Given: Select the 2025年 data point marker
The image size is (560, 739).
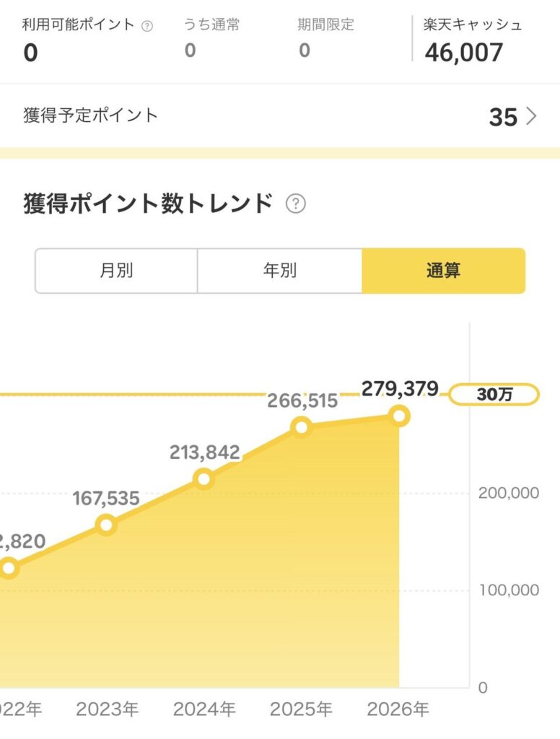Looking at the screenshot, I should pyautogui.click(x=301, y=427).
